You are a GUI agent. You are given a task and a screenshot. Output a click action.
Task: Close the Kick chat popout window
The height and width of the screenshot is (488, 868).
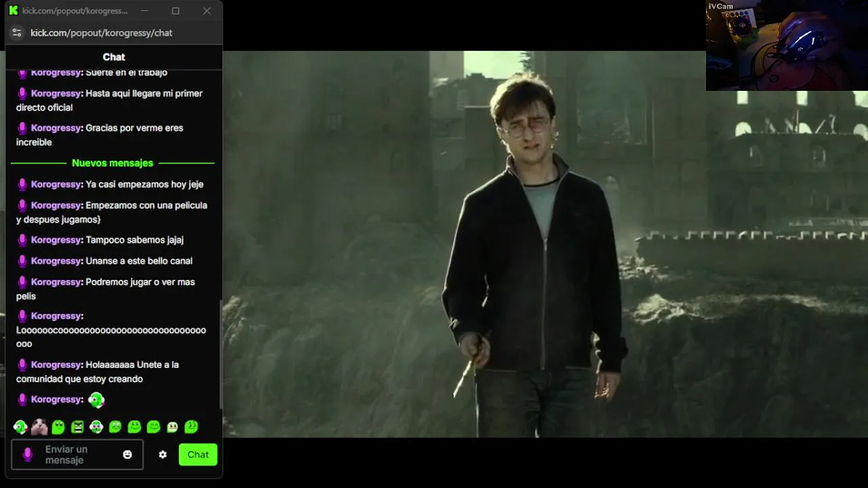coord(207,11)
